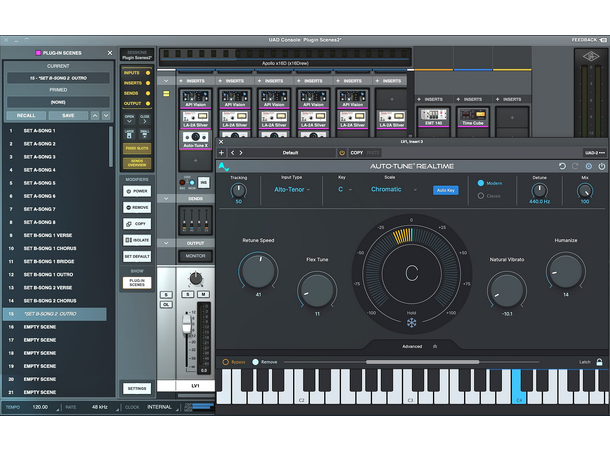Click the plus icon in plugin preset bar
The image size is (610, 450).
point(221,152)
